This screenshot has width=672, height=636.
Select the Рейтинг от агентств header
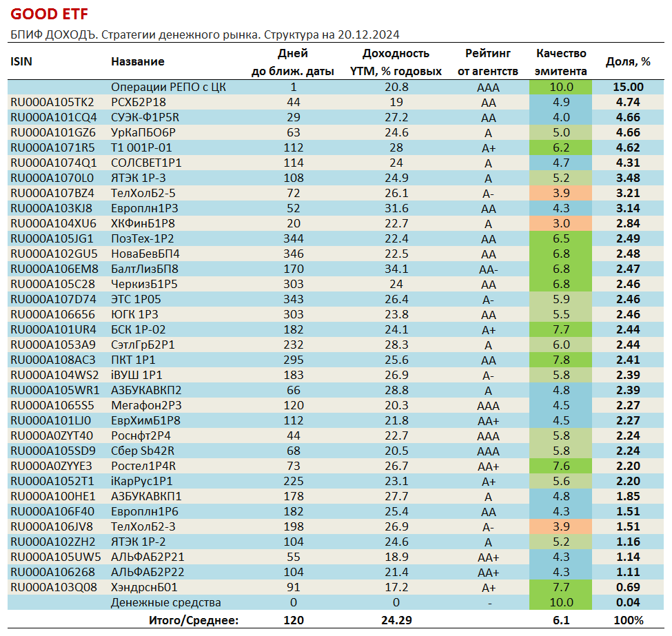487,62
